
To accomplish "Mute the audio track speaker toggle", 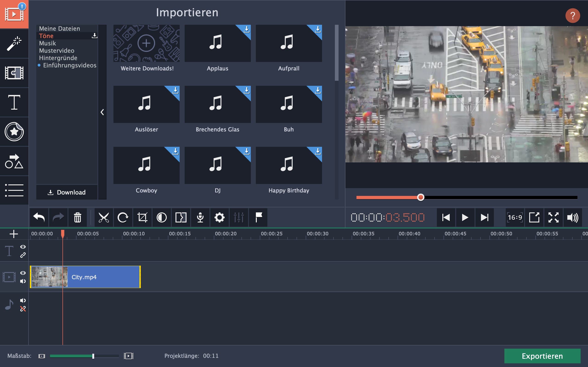I will 23,300.
